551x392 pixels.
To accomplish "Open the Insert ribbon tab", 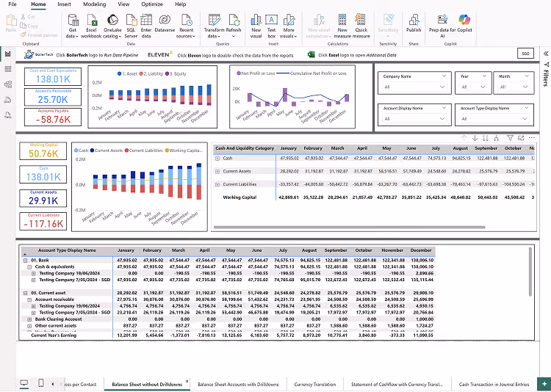I will [x=64, y=4].
